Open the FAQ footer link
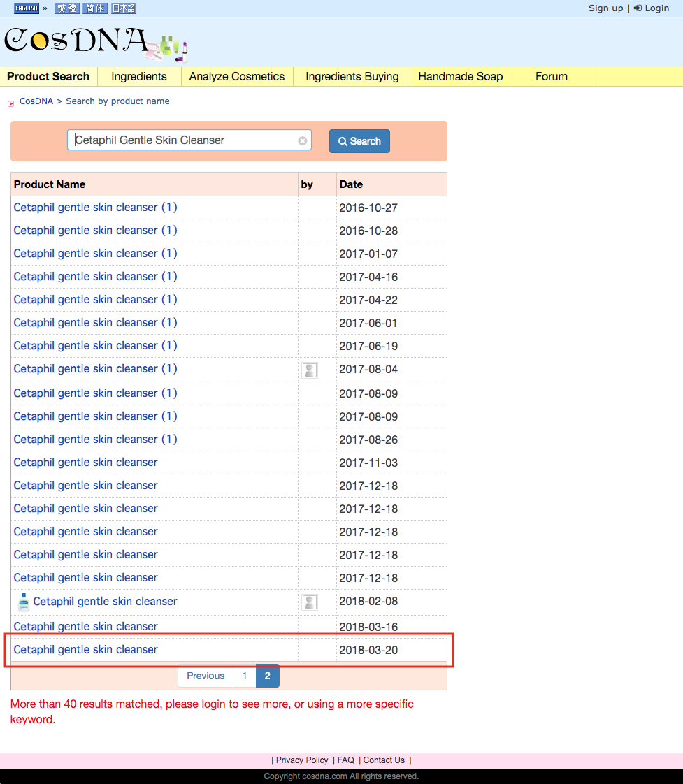This screenshot has height=784, width=683. pos(346,760)
